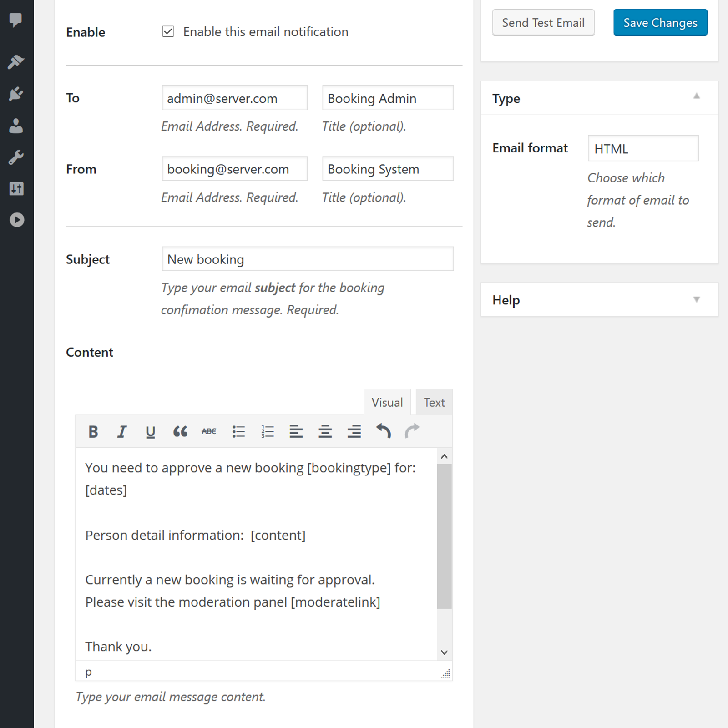The width and height of the screenshot is (728, 728).
Task: Click the editor scrollbar down arrow
Action: point(445,652)
